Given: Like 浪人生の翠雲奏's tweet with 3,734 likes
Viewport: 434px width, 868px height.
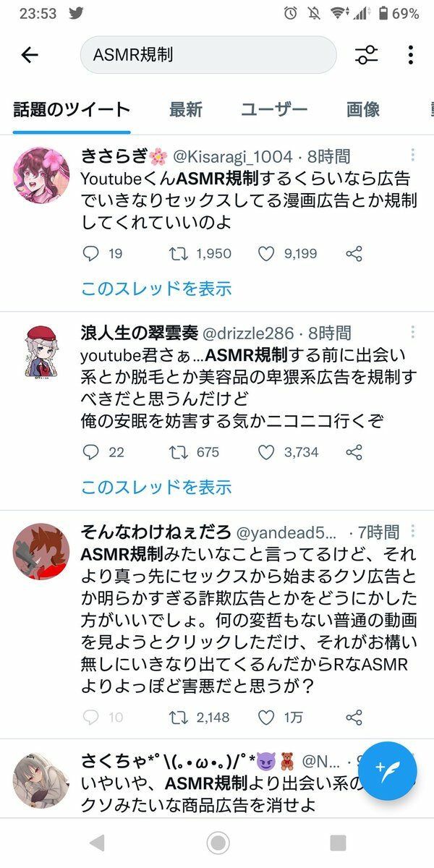Looking at the screenshot, I should pyautogui.click(x=266, y=452).
